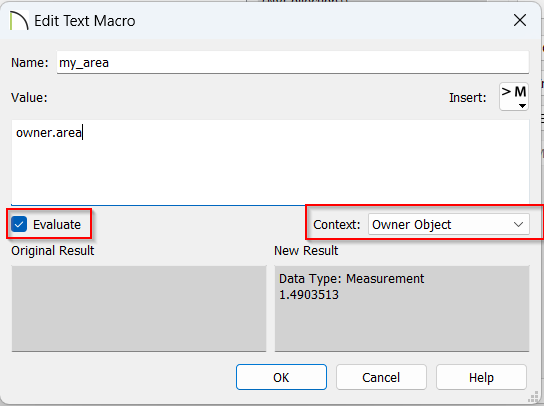
Task: Open the Context dropdown showing Owner Object
Action: click(449, 225)
